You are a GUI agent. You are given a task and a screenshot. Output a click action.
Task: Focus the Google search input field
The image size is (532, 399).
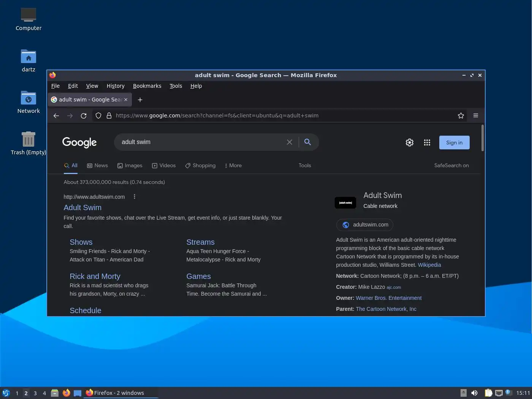point(201,142)
